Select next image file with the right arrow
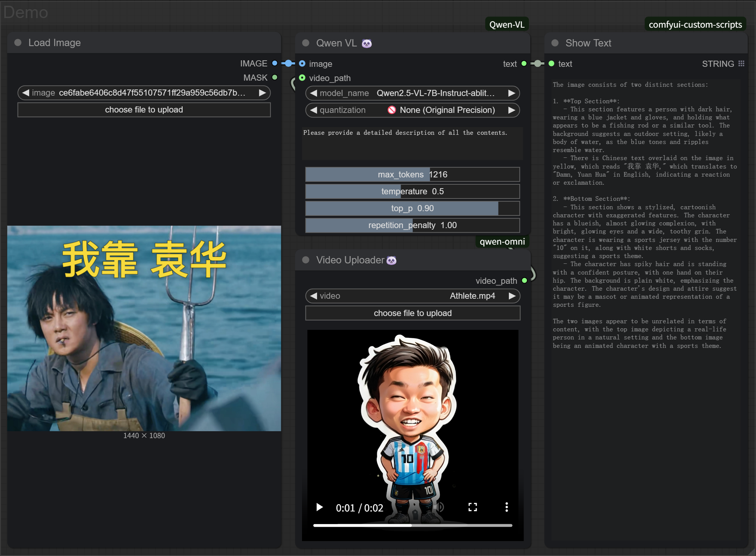This screenshot has height=556, width=756. pos(262,93)
